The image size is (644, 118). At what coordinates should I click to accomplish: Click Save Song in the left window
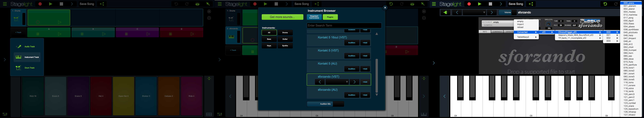[x=87, y=4]
